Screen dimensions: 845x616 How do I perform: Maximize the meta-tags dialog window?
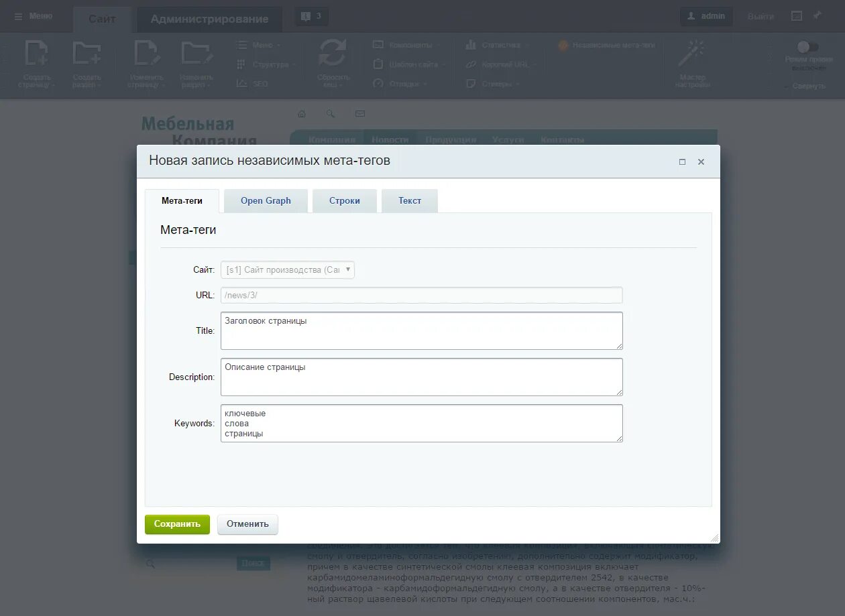pyautogui.click(x=683, y=162)
